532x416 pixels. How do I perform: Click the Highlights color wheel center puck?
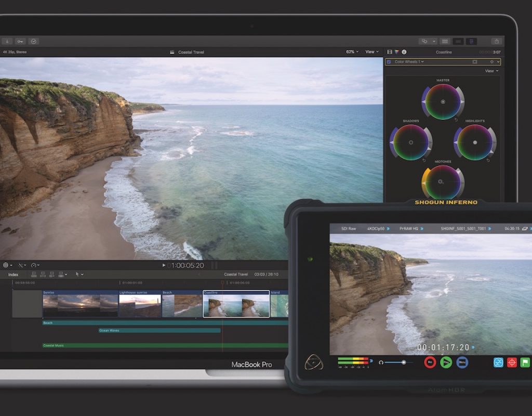click(475, 142)
